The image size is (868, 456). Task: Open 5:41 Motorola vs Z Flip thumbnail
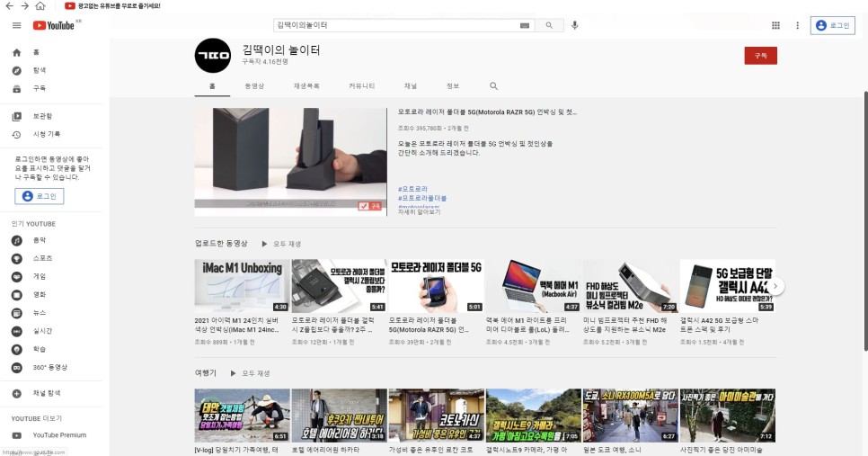pos(340,286)
